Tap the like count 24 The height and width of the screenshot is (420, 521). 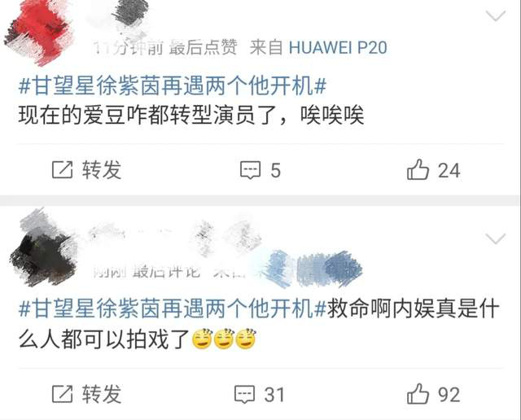coord(449,171)
